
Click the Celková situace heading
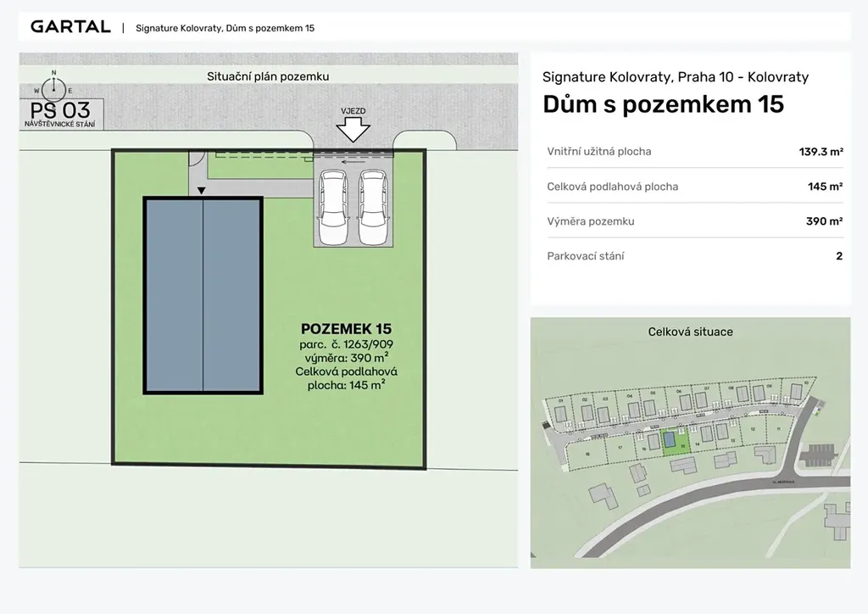click(690, 332)
